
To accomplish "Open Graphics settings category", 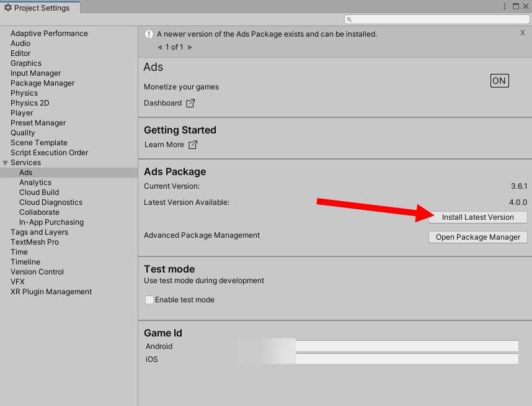I will pos(26,63).
